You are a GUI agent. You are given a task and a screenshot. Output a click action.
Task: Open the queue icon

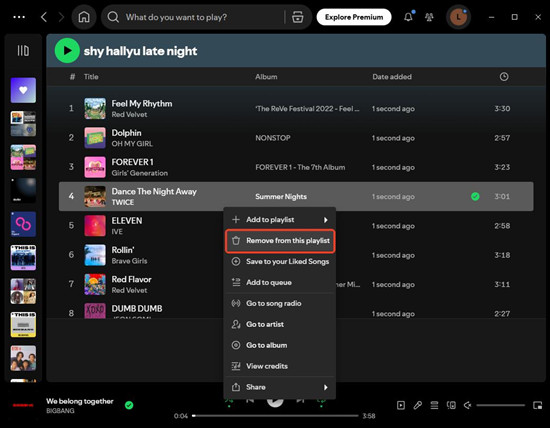point(434,405)
